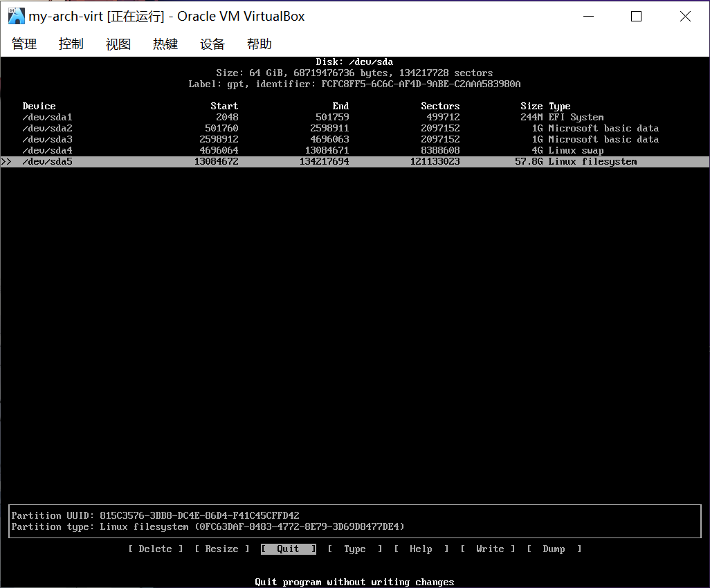Select the Type option in cfdisk
710x588 pixels.
tap(355, 549)
